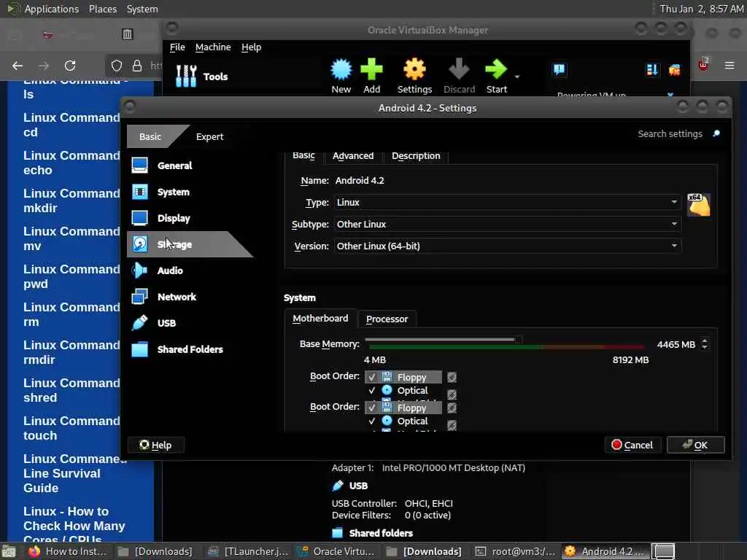Click the Help button in settings dialog
The width and height of the screenshot is (747, 560).
tap(156, 445)
